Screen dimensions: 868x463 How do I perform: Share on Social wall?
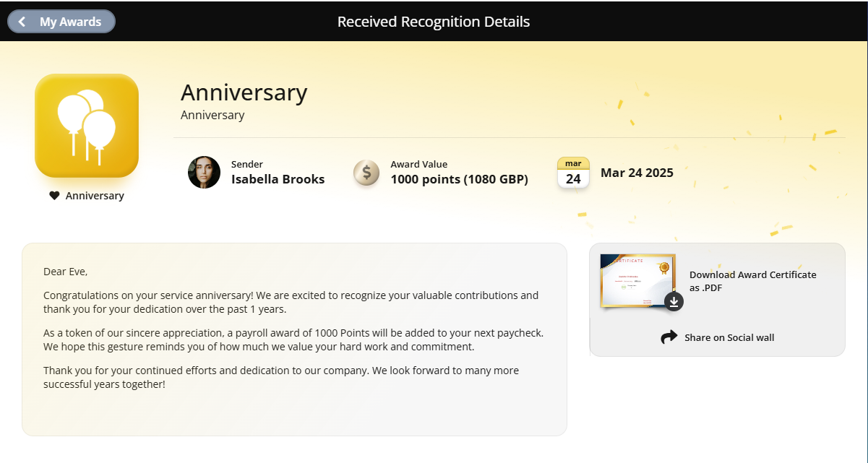729,337
